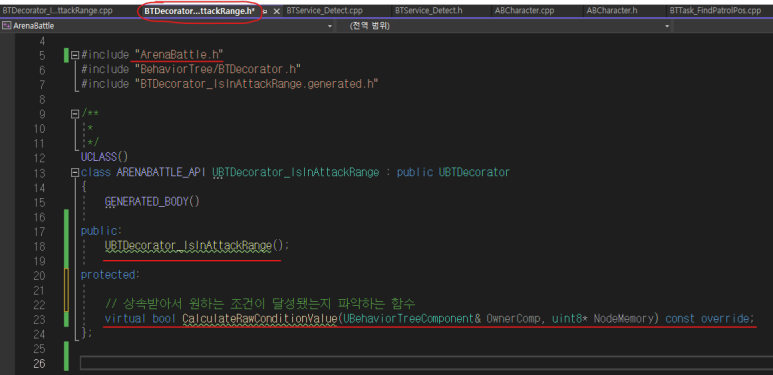
Task: Click the CalculateRawConditionValue function name
Action: coord(260,319)
